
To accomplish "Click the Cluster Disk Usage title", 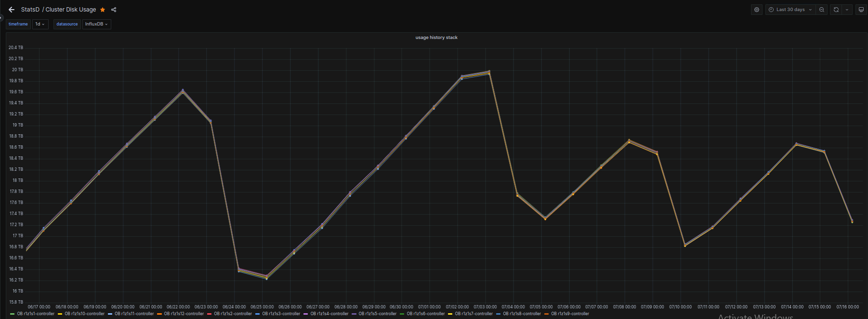I will (x=71, y=10).
